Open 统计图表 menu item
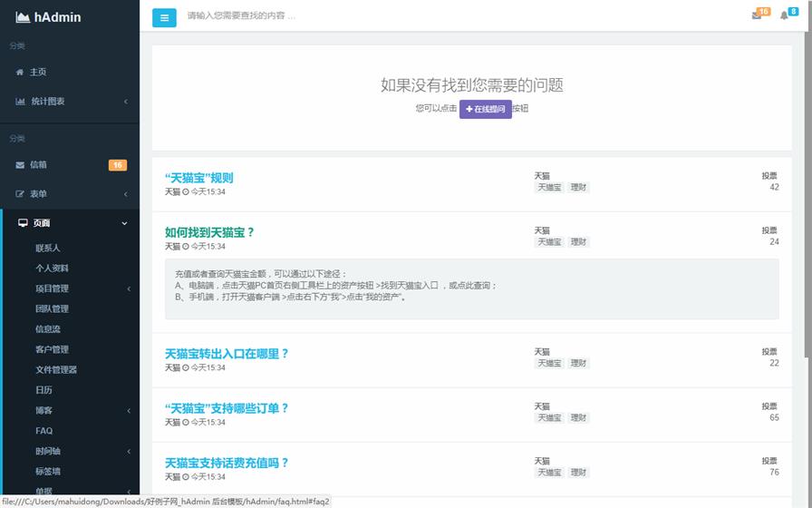The width and height of the screenshot is (812, 508). pyautogui.click(x=48, y=101)
